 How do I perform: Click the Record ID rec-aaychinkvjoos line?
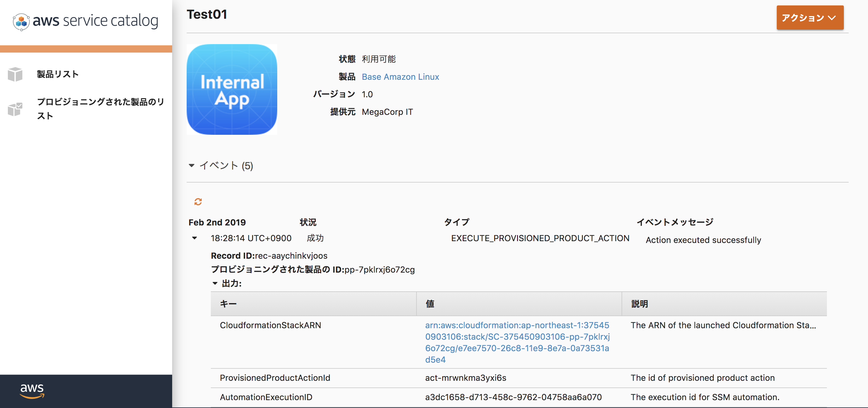269,256
